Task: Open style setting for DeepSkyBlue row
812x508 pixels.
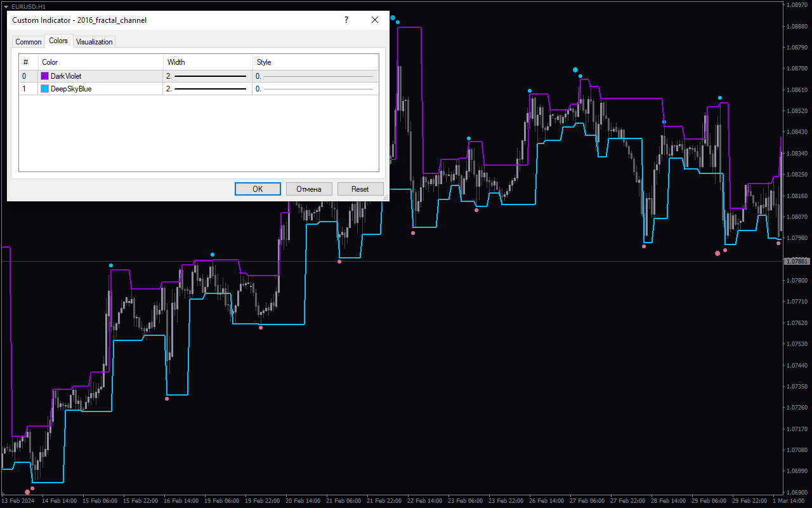Action: coord(315,89)
